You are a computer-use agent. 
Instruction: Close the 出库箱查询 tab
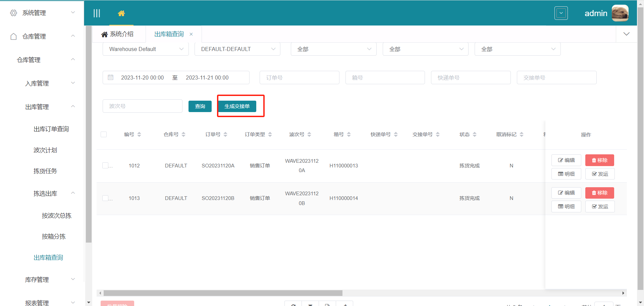tap(191, 34)
